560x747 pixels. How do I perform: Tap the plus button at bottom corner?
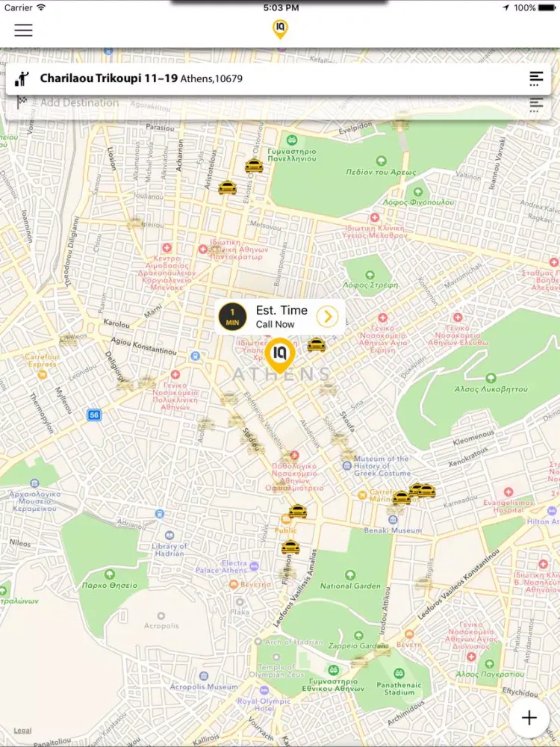coord(529,718)
